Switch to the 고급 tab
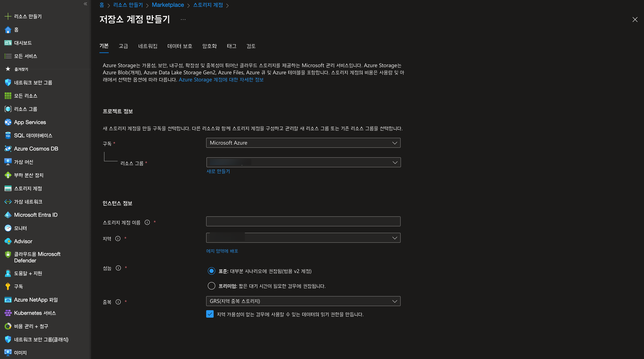Image resolution: width=644 pixels, height=359 pixels. (123, 46)
